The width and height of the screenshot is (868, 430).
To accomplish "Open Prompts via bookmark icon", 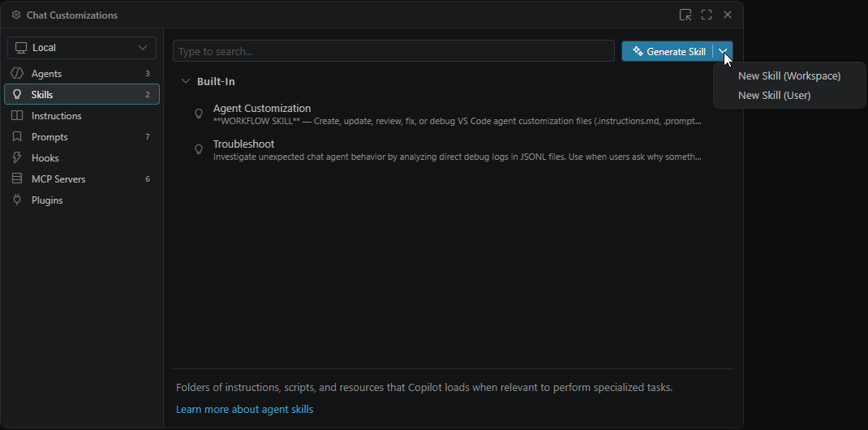I will point(17,137).
